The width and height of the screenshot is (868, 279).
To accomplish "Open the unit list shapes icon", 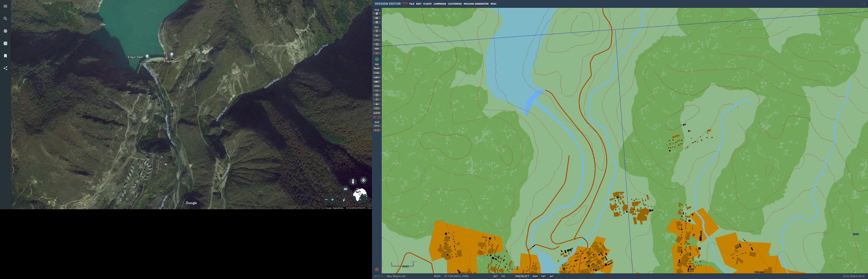I will click(x=377, y=113).
